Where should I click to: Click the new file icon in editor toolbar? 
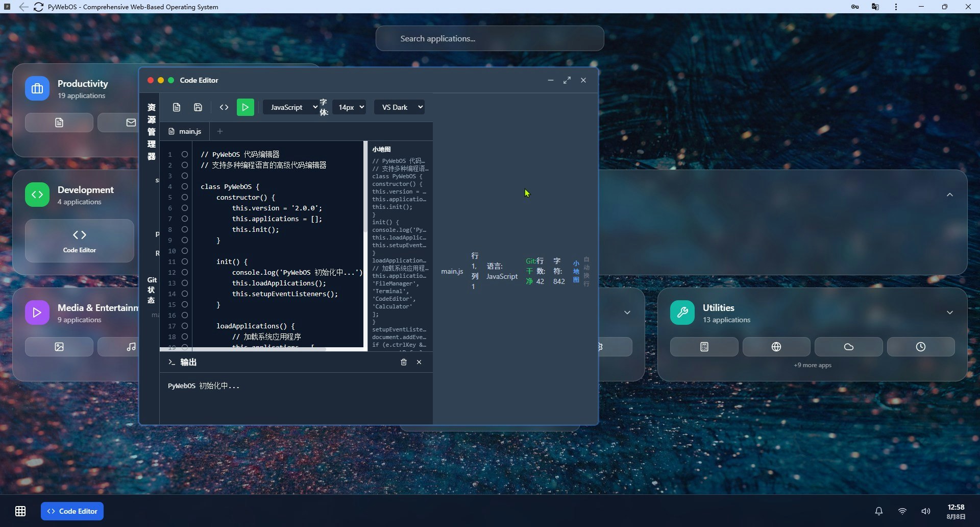click(177, 107)
